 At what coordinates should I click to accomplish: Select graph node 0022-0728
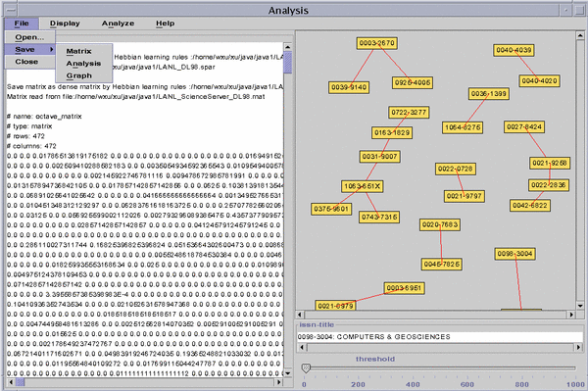(x=456, y=169)
